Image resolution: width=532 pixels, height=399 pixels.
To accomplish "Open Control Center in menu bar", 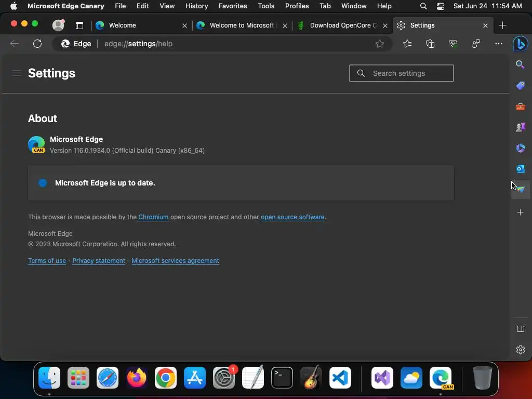I will coord(441,6).
